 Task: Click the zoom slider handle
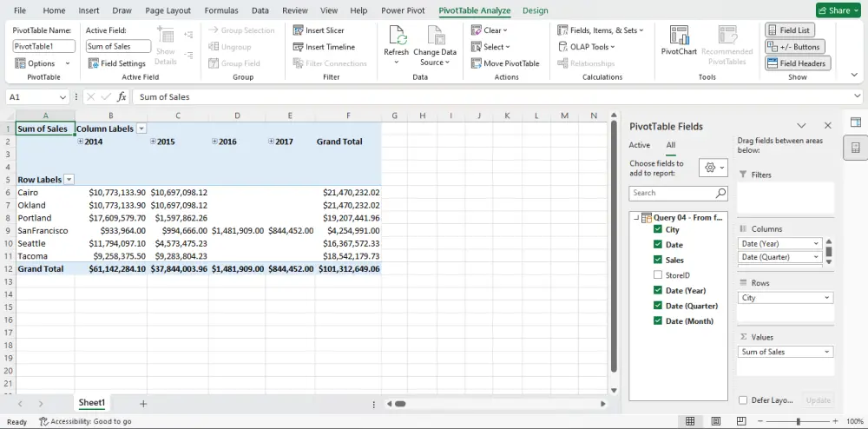798,421
